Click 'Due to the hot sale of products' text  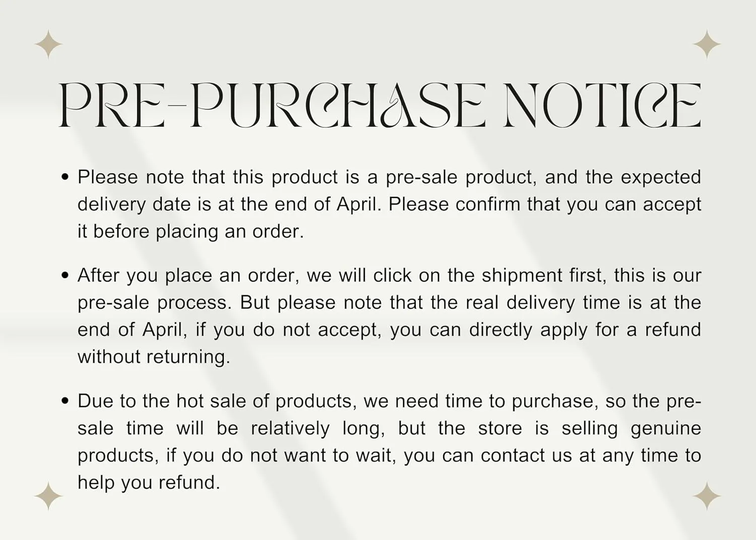(215, 401)
